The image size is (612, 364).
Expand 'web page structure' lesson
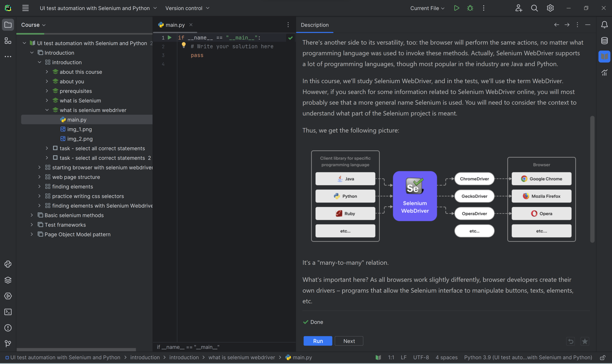click(39, 177)
